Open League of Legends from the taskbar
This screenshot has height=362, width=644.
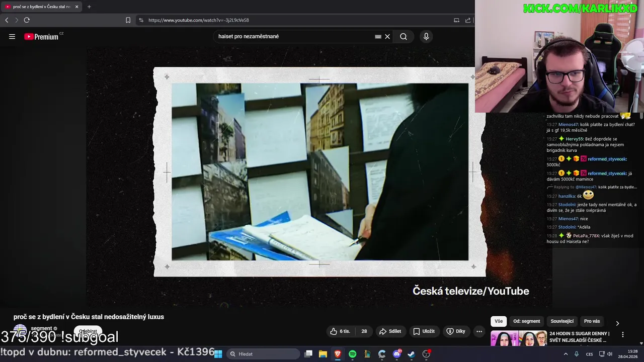(x=367, y=354)
